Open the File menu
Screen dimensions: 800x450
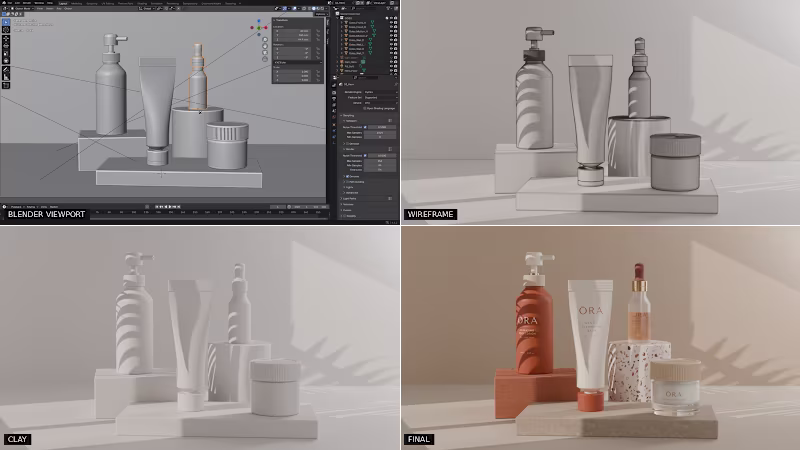point(10,3)
